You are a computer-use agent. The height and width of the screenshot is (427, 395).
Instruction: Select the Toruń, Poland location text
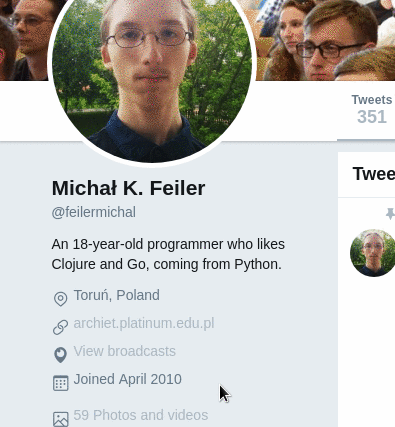point(116,295)
